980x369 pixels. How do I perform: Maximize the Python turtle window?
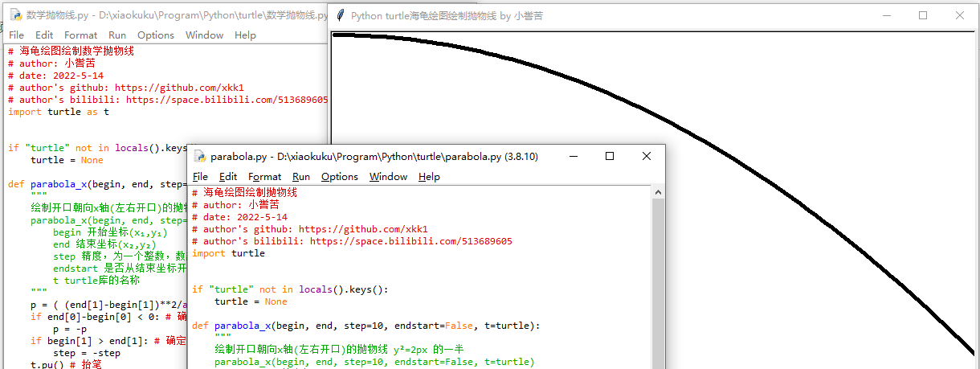click(x=923, y=15)
